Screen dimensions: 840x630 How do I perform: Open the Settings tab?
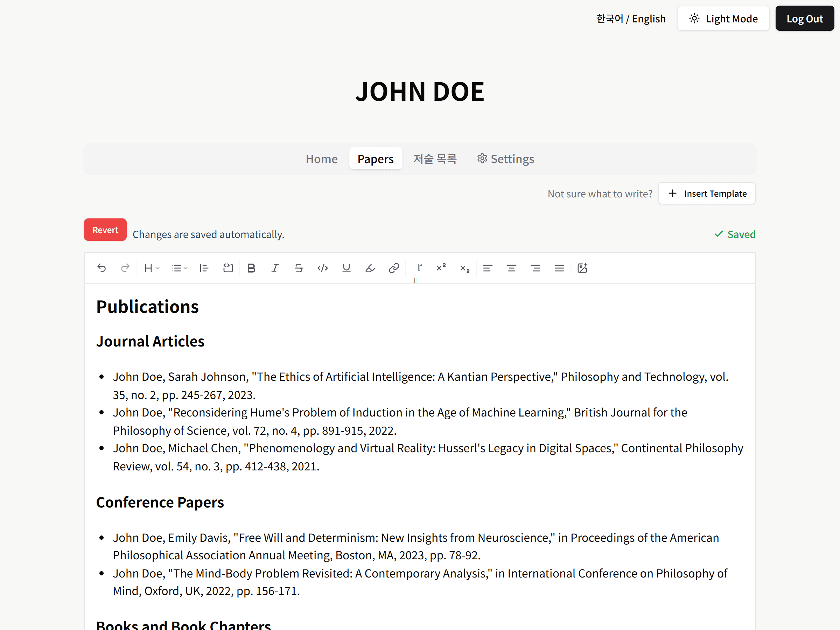pos(505,159)
